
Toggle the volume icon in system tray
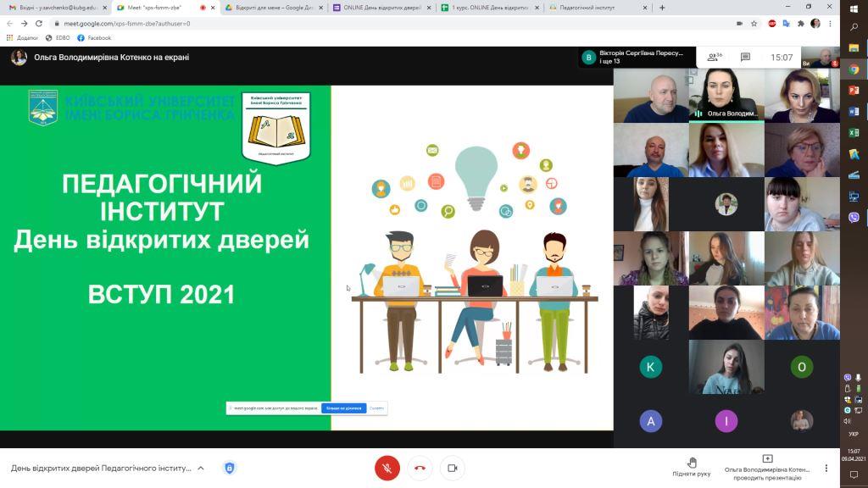pyautogui.click(x=848, y=421)
